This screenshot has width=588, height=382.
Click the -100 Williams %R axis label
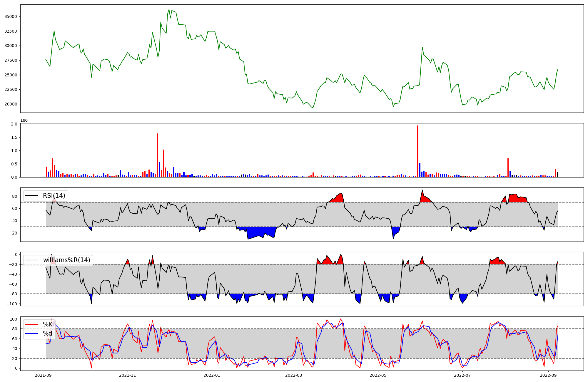click(12, 304)
